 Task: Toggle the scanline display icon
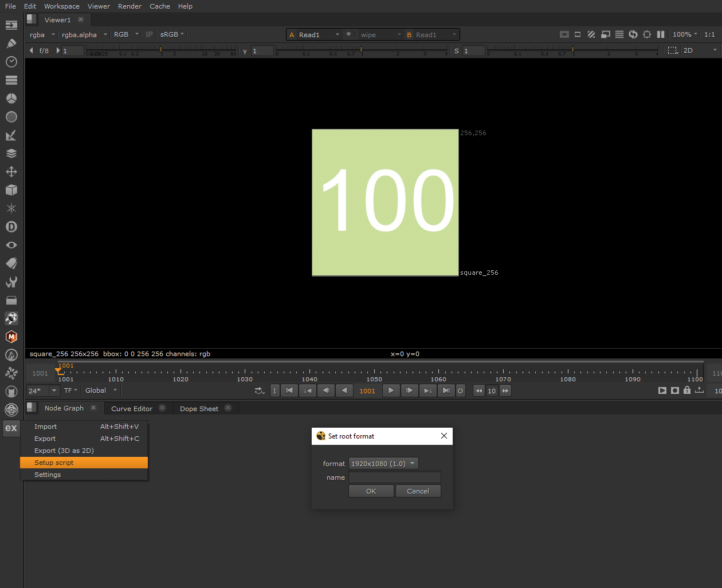click(619, 34)
